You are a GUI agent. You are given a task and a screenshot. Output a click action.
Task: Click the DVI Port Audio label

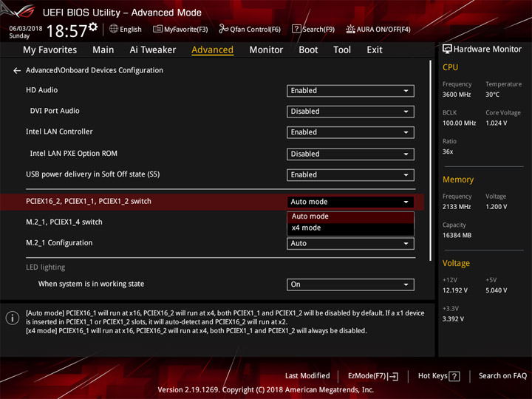click(x=55, y=111)
